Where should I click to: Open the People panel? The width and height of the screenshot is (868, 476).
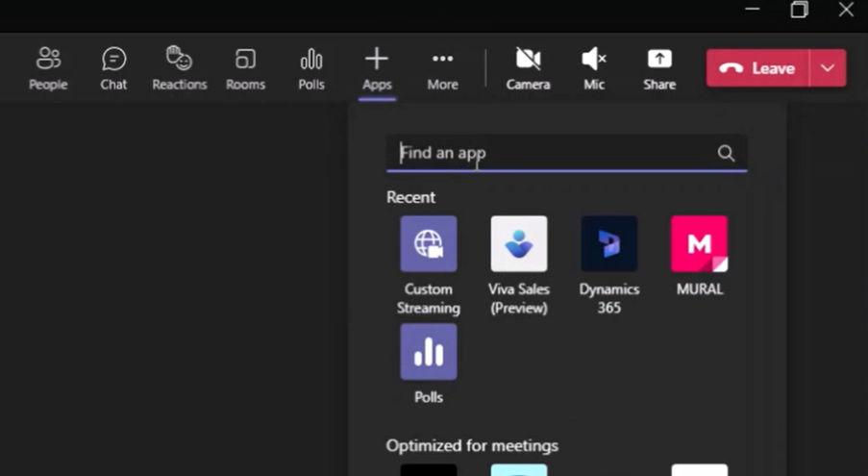[x=48, y=68]
